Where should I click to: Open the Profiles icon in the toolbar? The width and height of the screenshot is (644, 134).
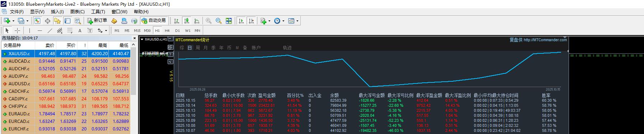21,21
